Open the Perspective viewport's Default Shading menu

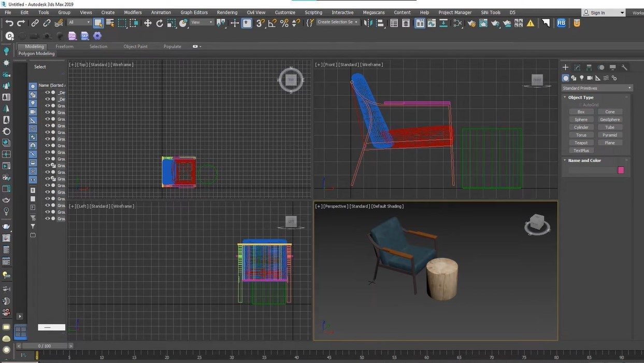coord(388,206)
